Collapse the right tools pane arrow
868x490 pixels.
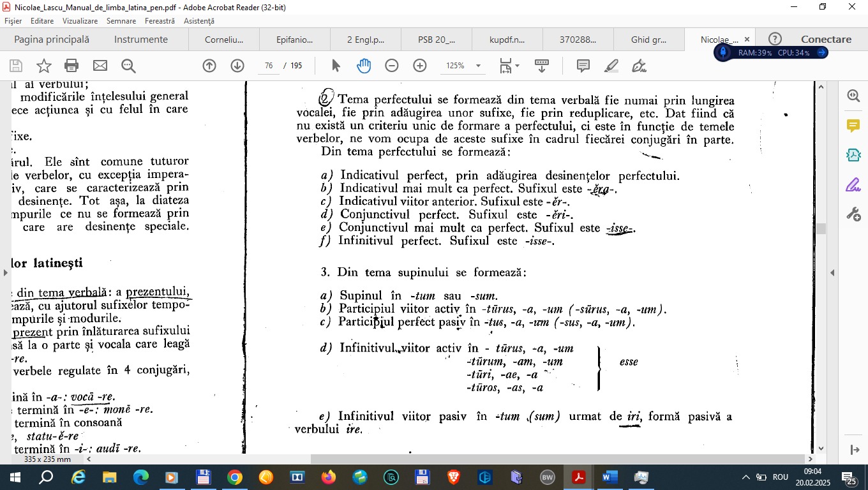832,273
